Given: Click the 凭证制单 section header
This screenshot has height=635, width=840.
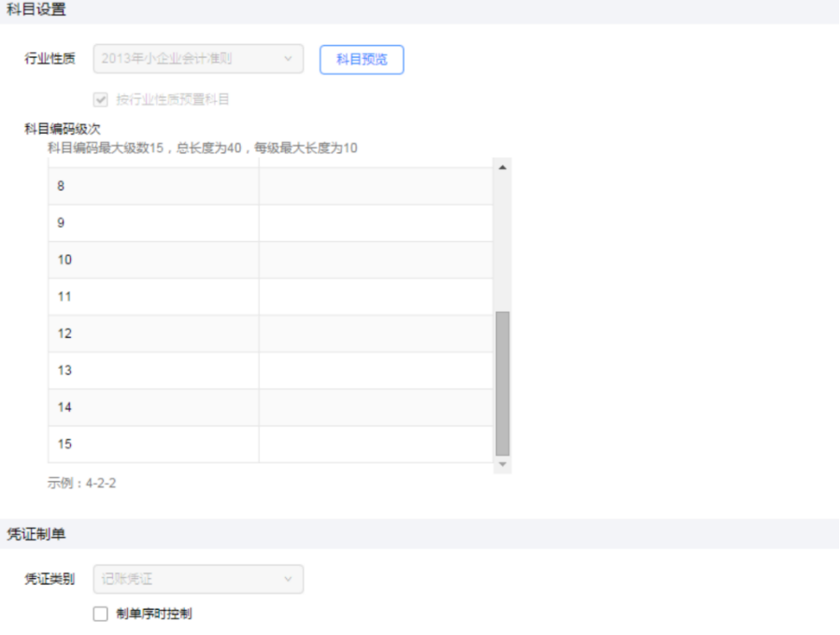Looking at the screenshot, I should (36, 534).
